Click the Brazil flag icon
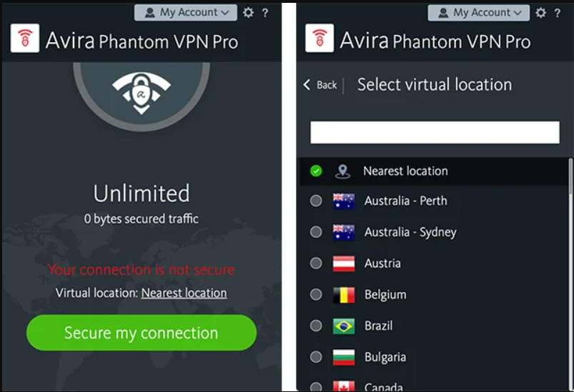Screen dimensions: 574x392 [x=343, y=326]
